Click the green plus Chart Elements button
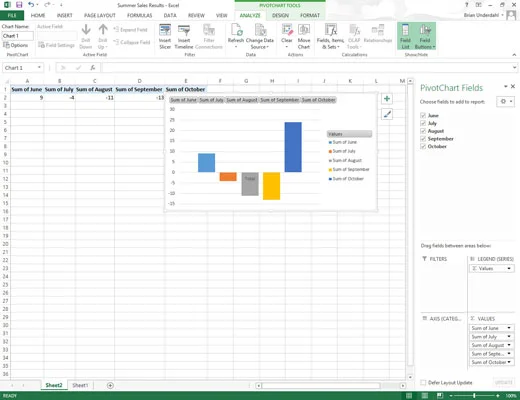Screen dimensions: 520x400 pos(387,99)
